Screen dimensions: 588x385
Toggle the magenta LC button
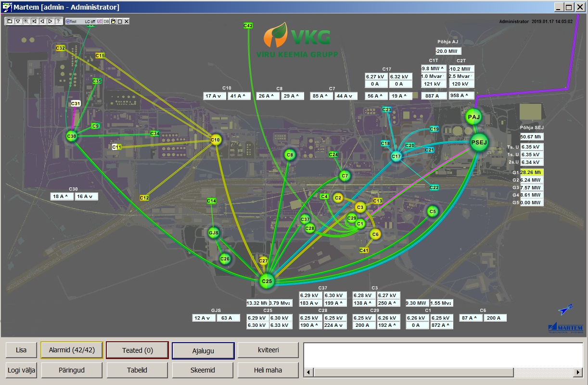point(100,21)
